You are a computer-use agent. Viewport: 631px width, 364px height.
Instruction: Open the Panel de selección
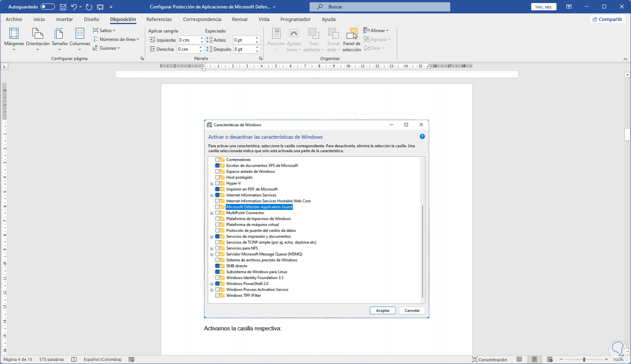[x=352, y=39]
